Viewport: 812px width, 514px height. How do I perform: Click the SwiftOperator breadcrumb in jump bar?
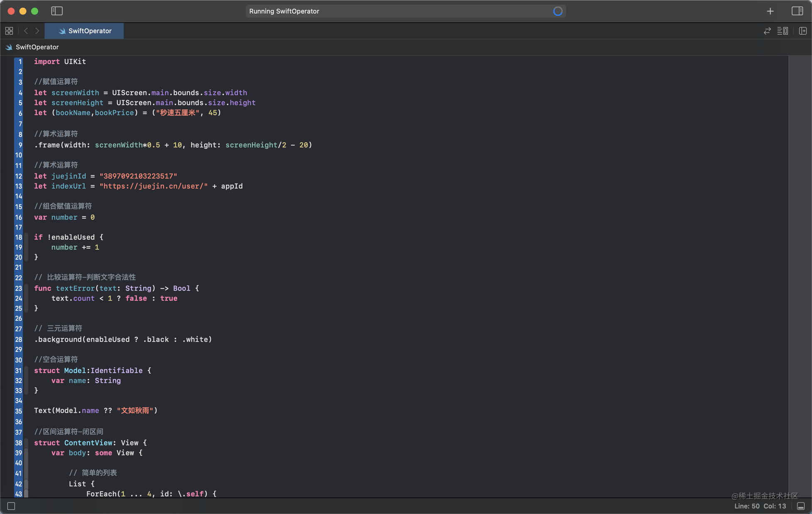32,47
